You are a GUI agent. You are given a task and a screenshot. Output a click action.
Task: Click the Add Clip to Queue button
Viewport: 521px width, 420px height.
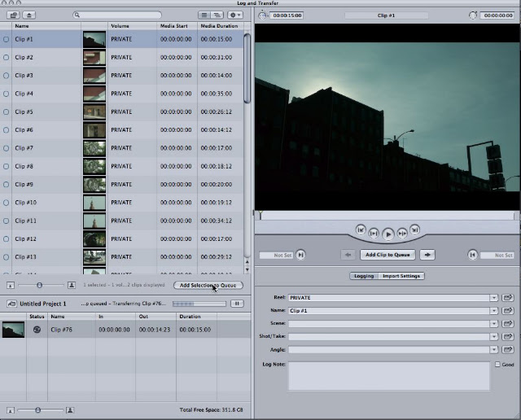click(387, 255)
